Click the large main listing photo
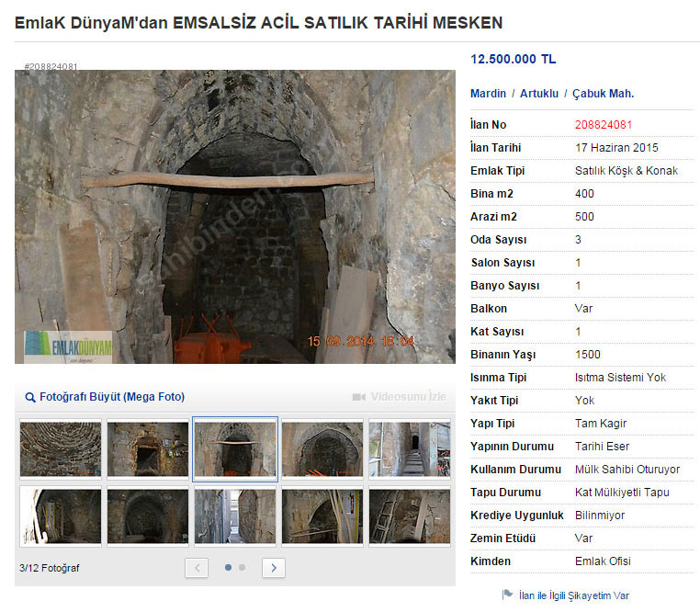700x612 pixels. [x=235, y=217]
